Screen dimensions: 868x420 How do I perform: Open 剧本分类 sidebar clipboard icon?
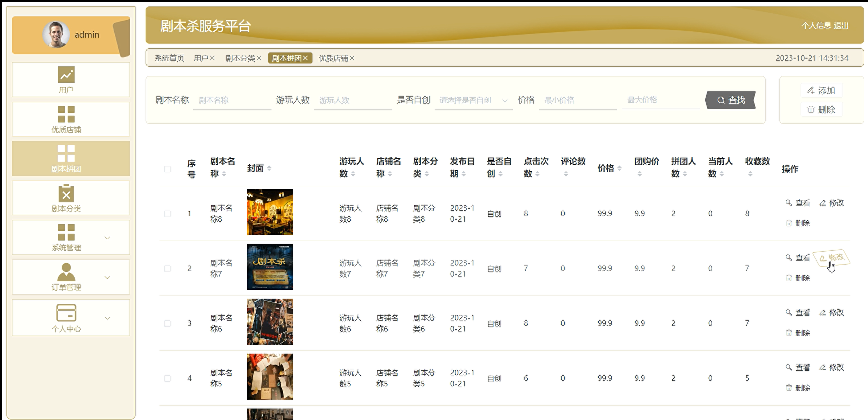point(66,193)
